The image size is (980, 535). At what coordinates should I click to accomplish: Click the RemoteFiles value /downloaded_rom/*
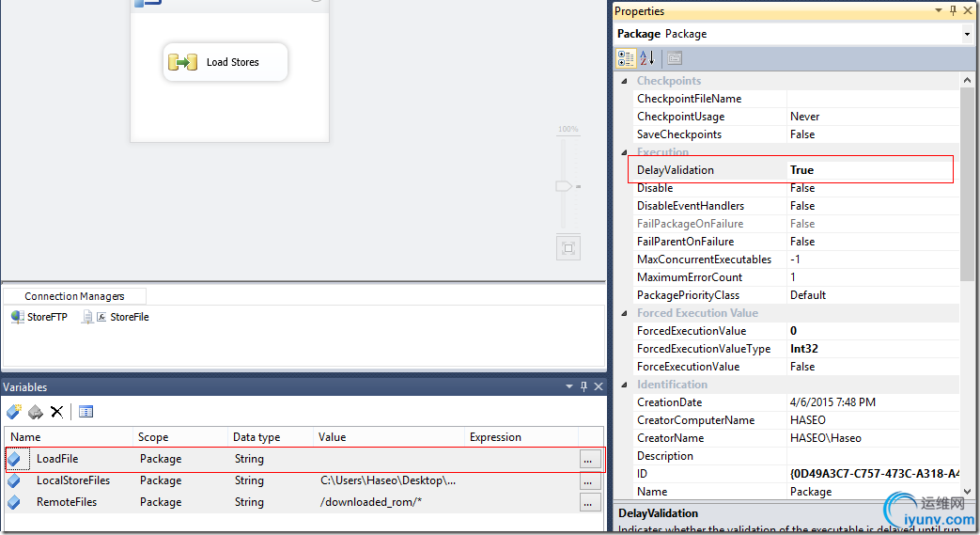(371, 502)
